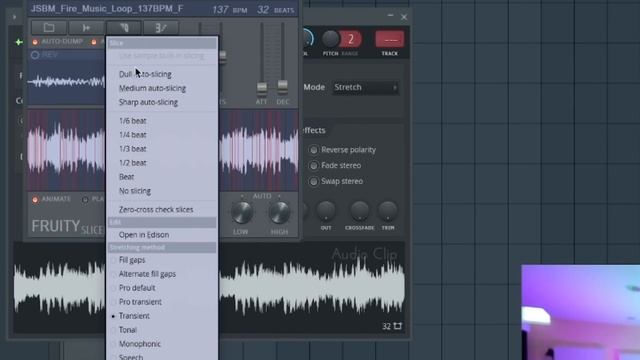Click the HIGH filter knob
The height and width of the screenshot is (360, 640).
coord(279,212)
